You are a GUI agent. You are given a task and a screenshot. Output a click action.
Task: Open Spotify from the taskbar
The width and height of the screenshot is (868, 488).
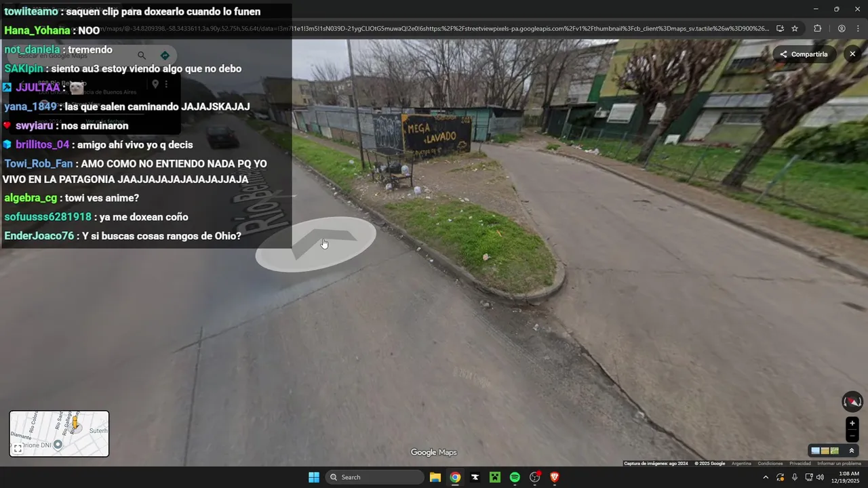(515, 477)
